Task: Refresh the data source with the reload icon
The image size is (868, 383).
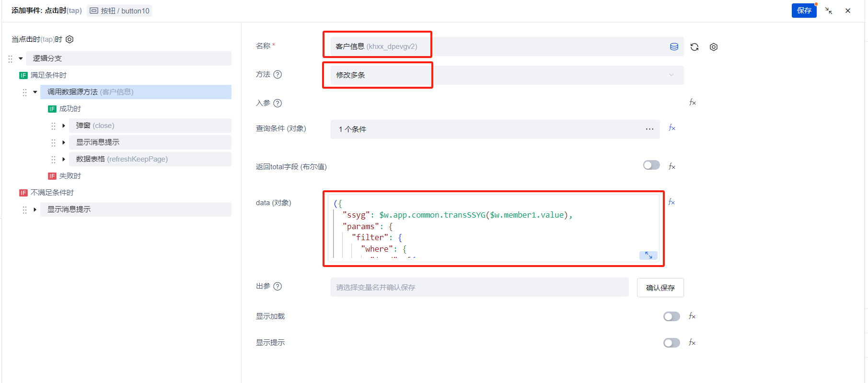Action: pos(694,47)
